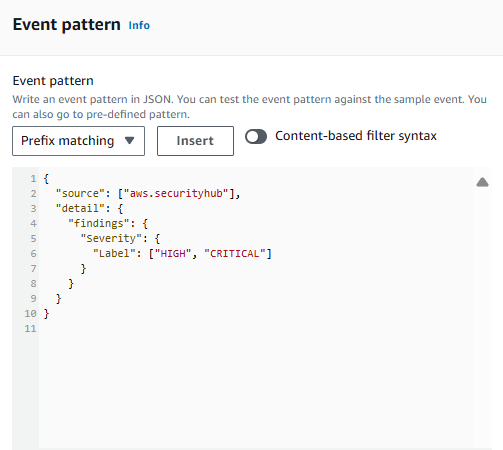Click the Content-based filter syntax label
503x450 pixels.
pyautogui.click(x=356, y=136)
